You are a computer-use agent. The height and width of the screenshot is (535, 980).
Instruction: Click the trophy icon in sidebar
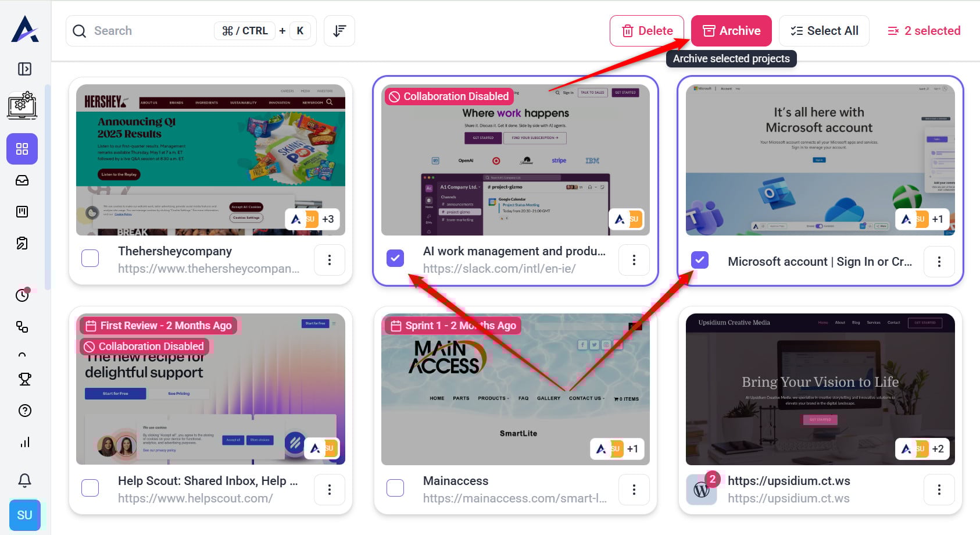click(x=24, y=379)
